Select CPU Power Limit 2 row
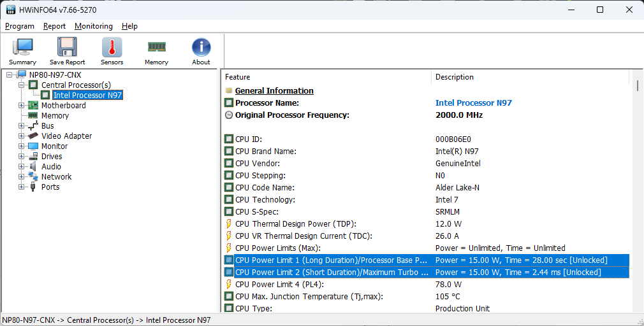644x326 pixels. point(426,273)
